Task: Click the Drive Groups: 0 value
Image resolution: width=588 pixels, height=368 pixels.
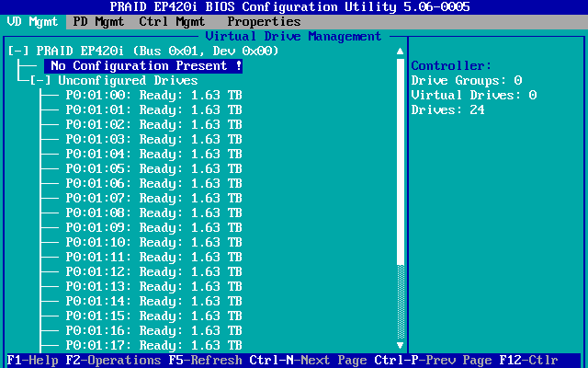Action: 467,80
